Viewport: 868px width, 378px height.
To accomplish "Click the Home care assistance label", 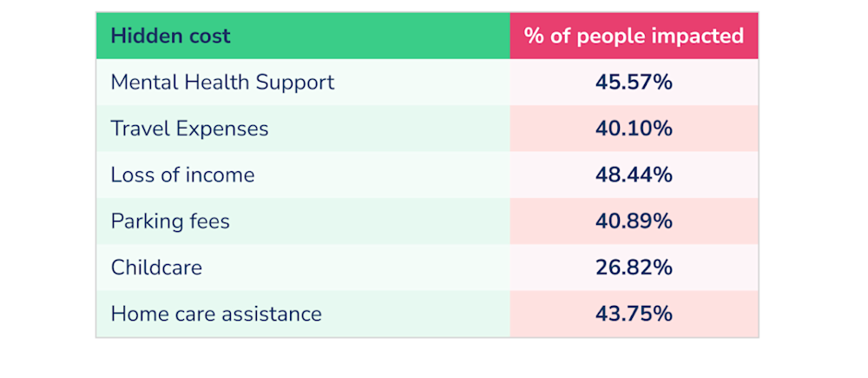I will [x=216, y=314].
